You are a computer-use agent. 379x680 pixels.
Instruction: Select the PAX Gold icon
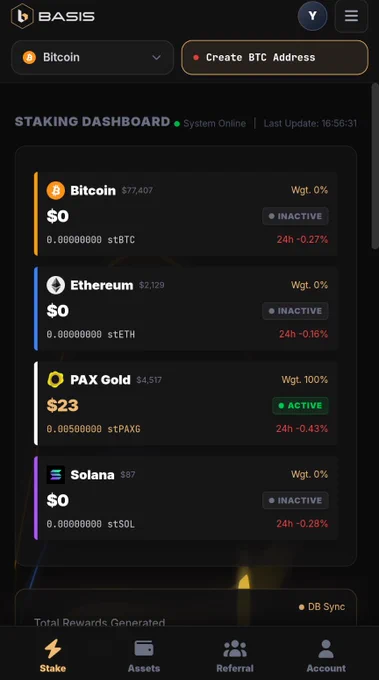pos(56,379)
